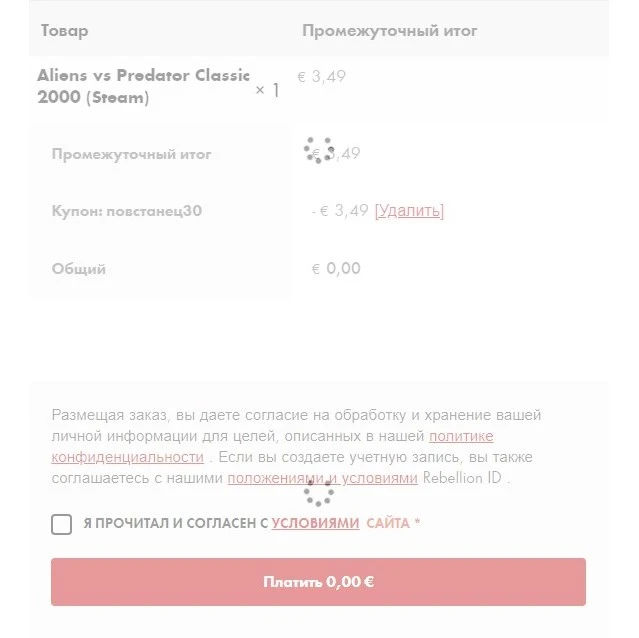
Task: Tick the checkbox agreeing to site terms
Action: [x=62, y=524]
